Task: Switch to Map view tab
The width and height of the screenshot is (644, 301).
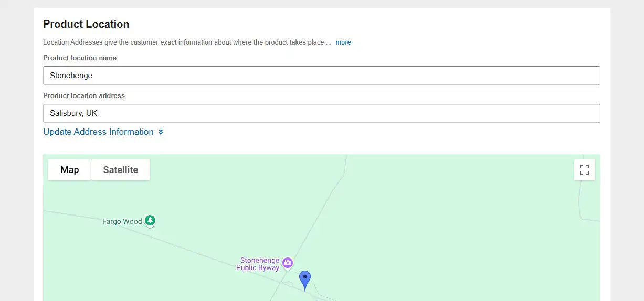Action: point(70,170)
